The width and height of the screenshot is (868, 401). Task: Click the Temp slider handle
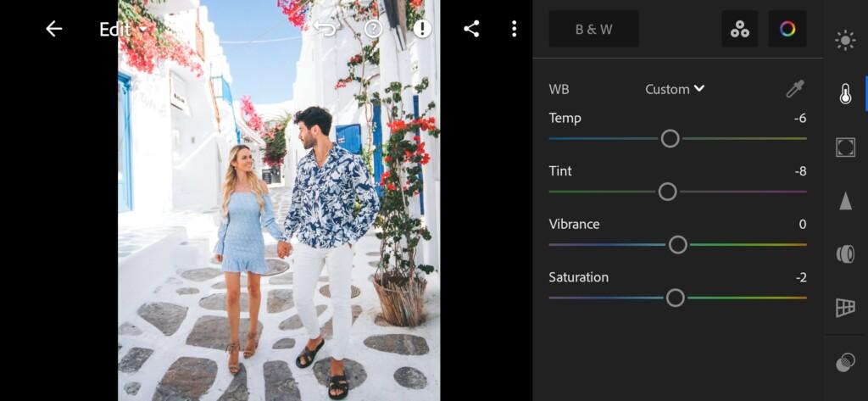670,138
